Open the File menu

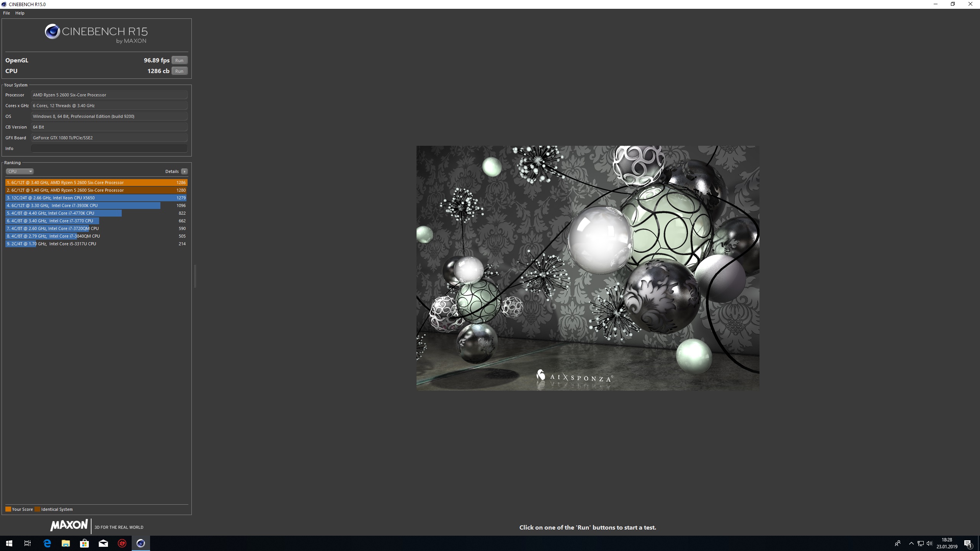[7, 13]
